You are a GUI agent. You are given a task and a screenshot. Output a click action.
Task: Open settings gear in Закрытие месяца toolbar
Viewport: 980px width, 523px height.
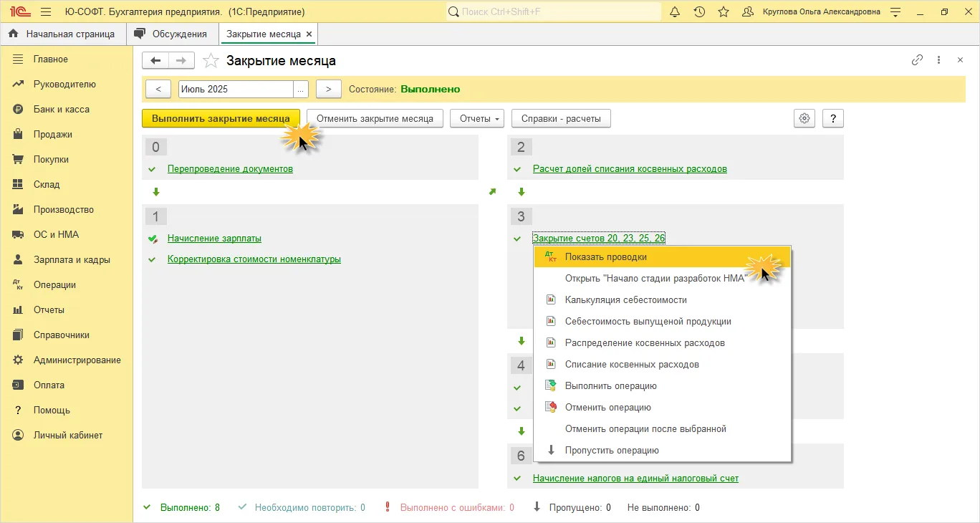[x=804, y=118]
